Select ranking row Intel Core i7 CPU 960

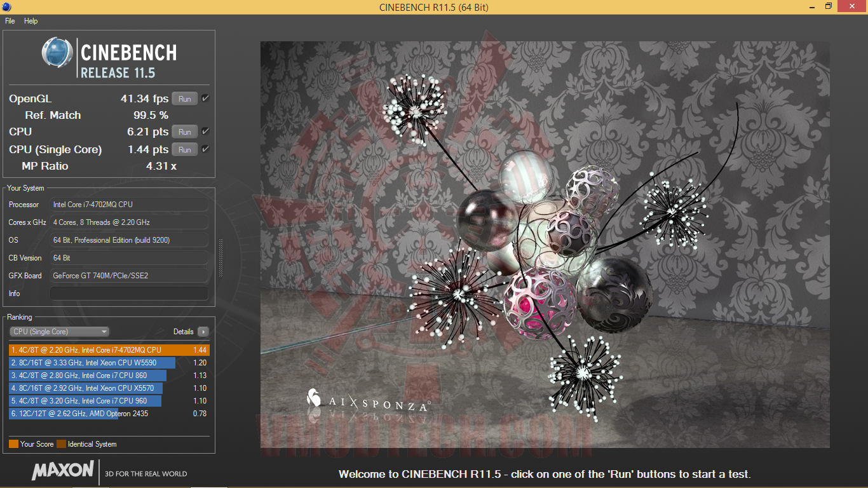(x=109, y=401)
